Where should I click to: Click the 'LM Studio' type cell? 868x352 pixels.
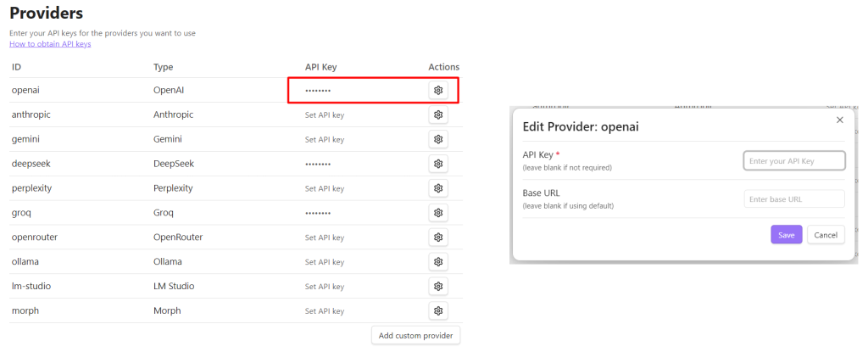(x=174, y=286)
